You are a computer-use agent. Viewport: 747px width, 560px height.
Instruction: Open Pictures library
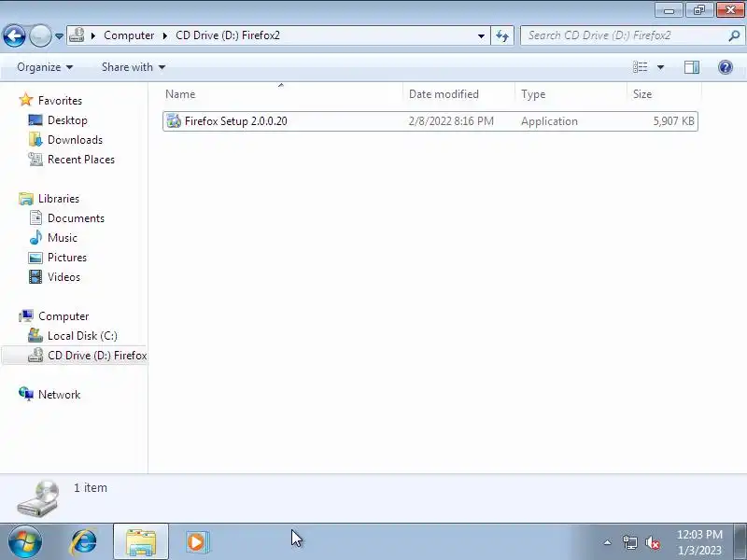point(67,258)
